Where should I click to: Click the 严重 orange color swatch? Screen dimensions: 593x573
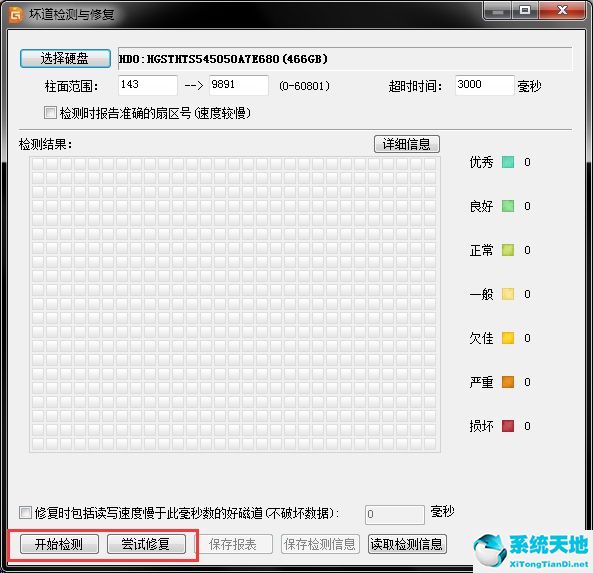click(x=508, y=382)
